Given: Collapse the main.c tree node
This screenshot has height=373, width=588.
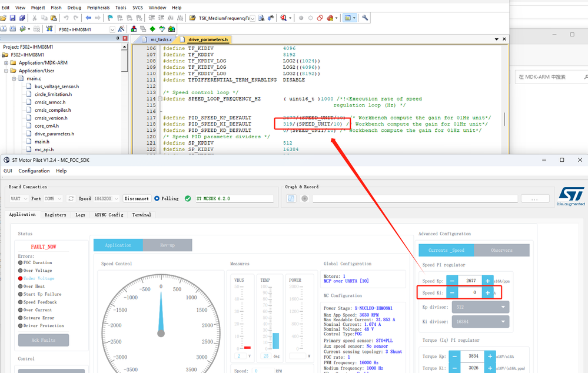Looking at the screenshot, I should (14, 79).
